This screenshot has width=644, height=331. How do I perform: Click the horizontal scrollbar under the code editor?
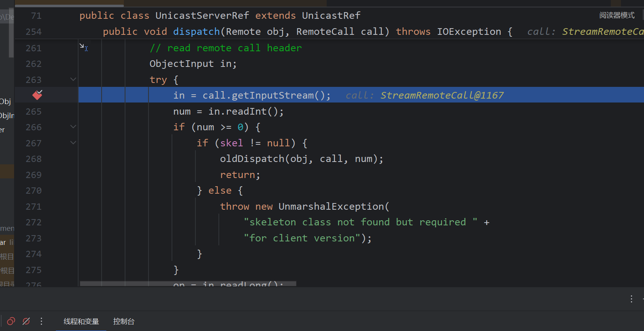[x=188, y=284]
